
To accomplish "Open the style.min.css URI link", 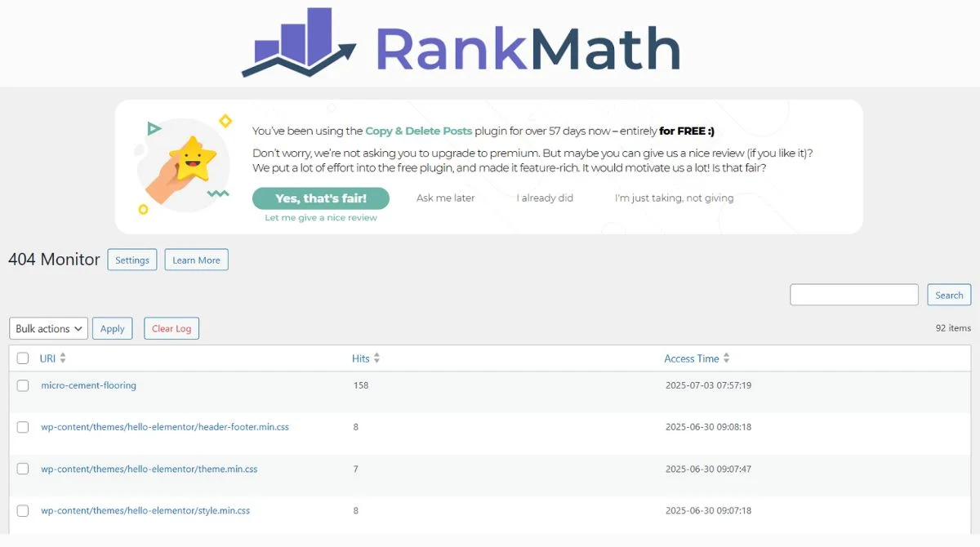I will [145, 510].
